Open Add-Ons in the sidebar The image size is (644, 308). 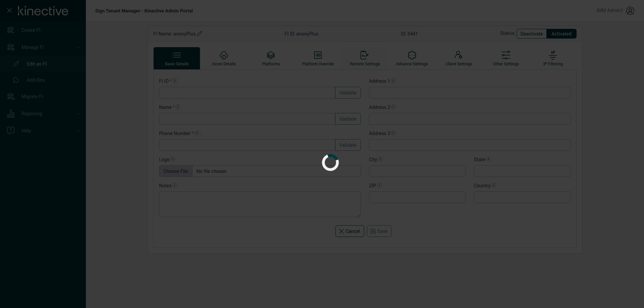(43, 80)
